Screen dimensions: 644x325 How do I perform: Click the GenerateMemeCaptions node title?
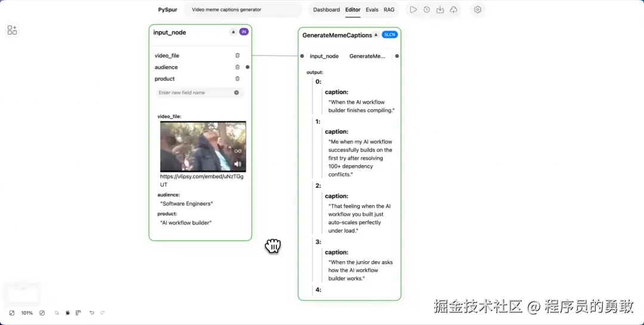coord(337,35)
